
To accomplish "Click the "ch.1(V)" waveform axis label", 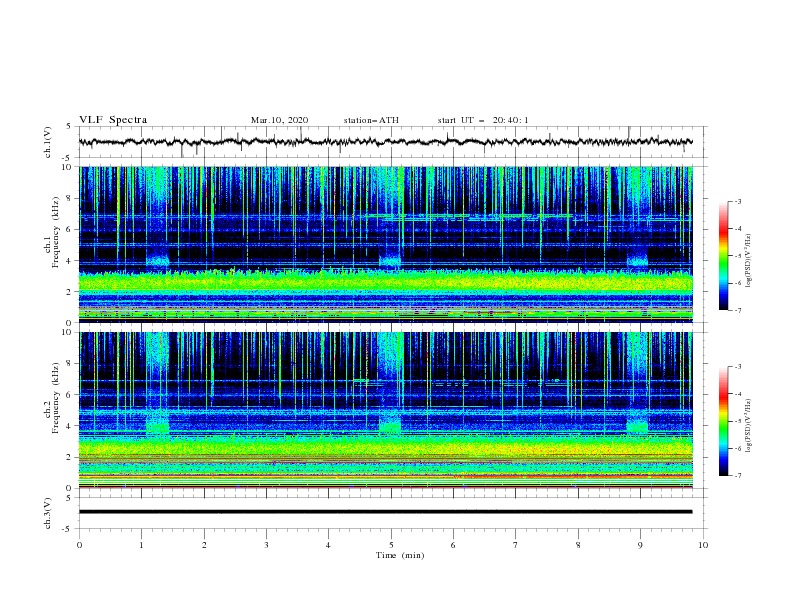I will point(48,142).
